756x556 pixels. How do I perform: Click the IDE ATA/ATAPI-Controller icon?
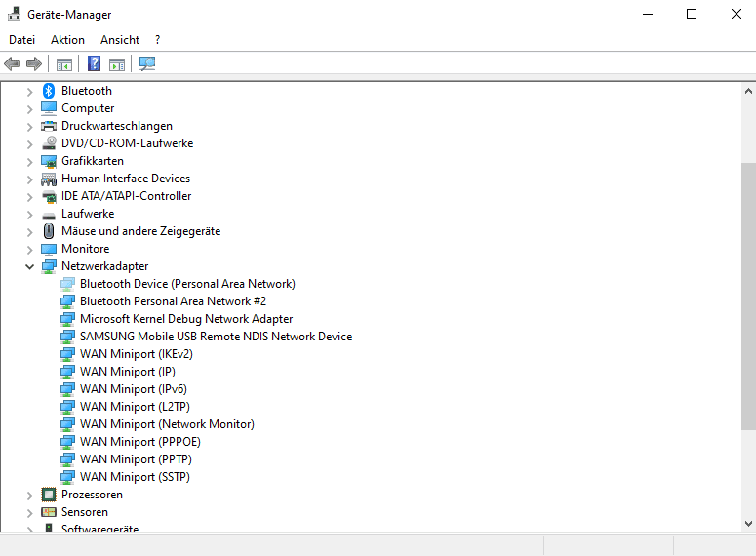coord(49,196)
